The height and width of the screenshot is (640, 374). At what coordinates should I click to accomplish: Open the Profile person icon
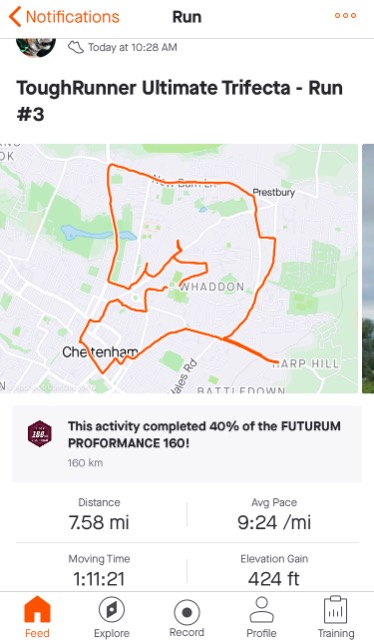pyautogui.click(x=261, y=609)
